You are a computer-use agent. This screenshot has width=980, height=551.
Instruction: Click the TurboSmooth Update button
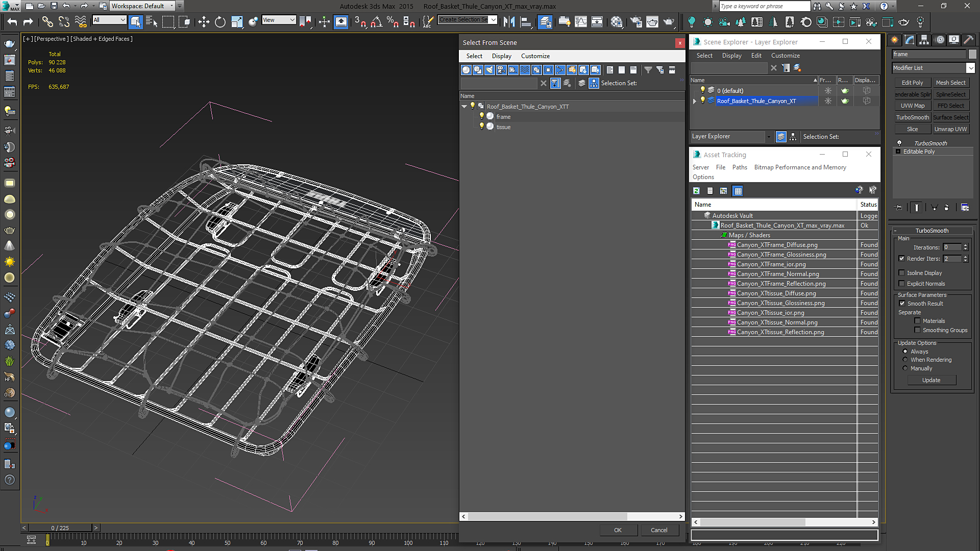tap(931, 380)
